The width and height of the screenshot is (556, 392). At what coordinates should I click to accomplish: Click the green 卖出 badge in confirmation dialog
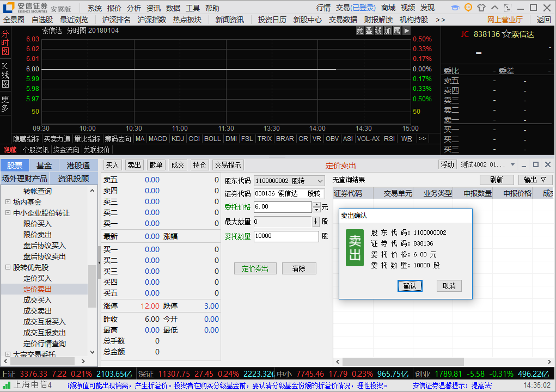[x=355, y=248]
